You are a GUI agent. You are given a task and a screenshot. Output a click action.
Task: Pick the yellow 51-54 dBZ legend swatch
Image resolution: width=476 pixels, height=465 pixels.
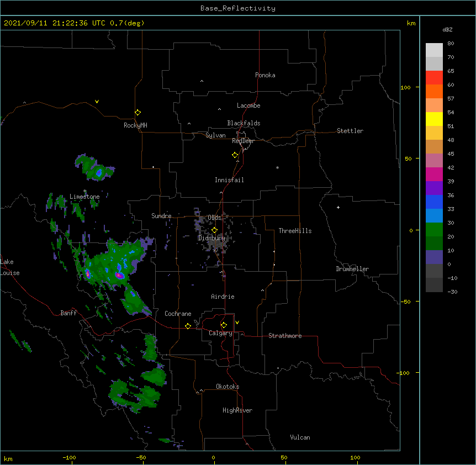click(434, 119)
